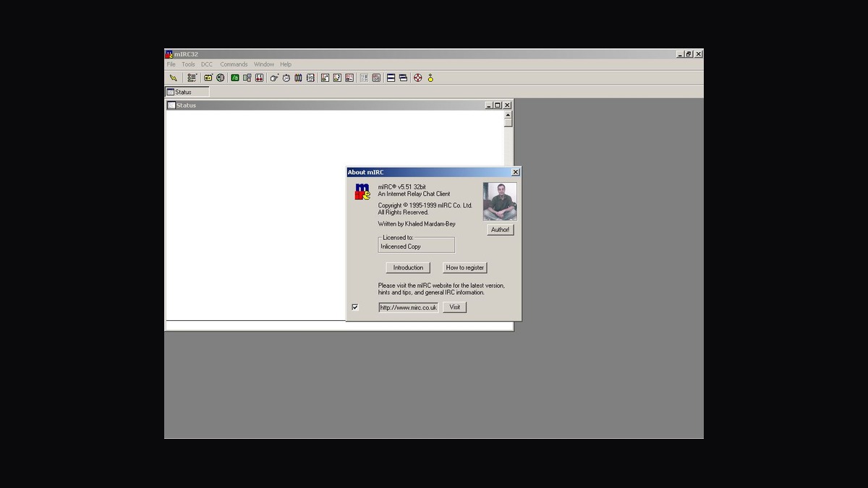Click the pointing hand Finger toolbar icon
The image size is (868, 488).
[274, 78]
